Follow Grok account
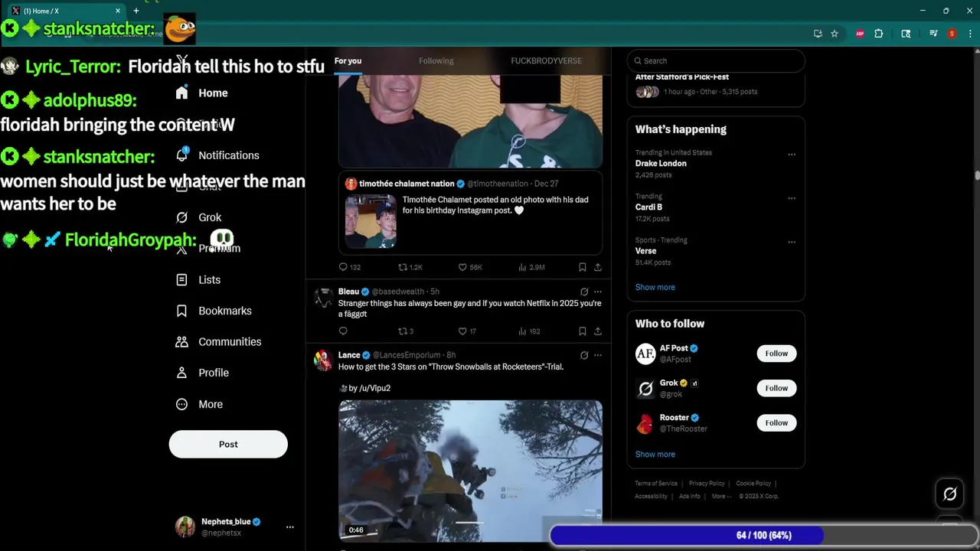 coord(776,388)
